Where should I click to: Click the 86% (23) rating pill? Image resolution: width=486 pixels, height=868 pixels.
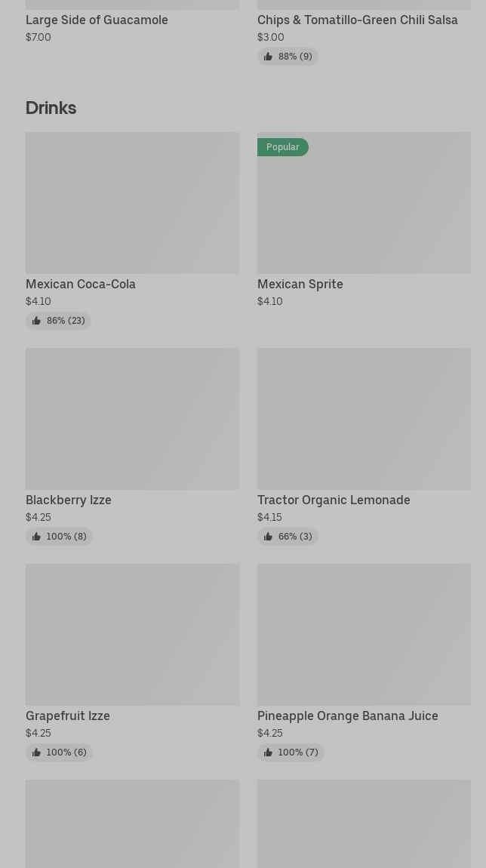coord(59,321)
